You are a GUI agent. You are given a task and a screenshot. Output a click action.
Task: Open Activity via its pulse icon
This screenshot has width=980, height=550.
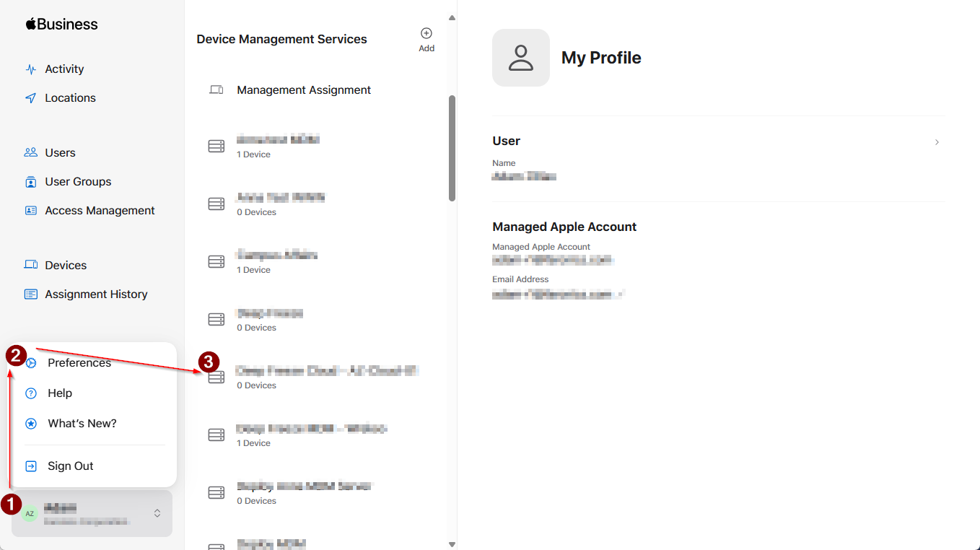(x=30, y=69)
